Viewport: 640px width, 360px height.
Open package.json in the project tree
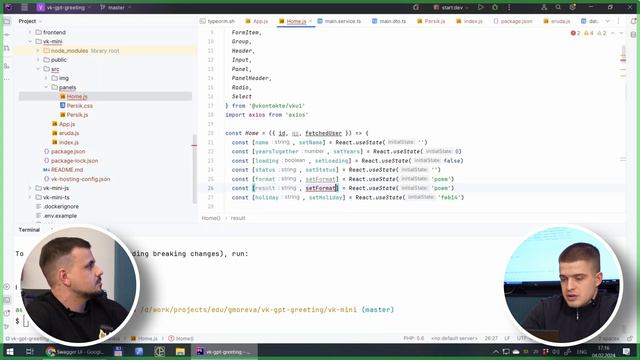click(x=68, y=151)
